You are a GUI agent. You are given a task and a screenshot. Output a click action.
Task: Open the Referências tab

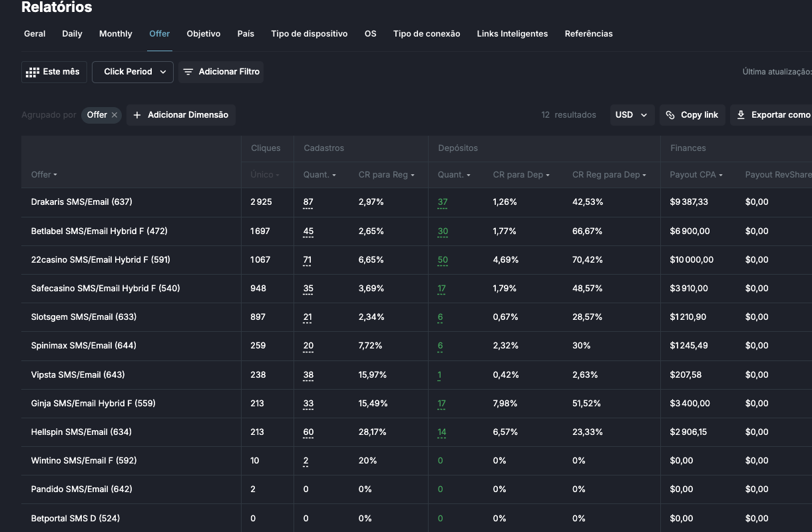point(589,34)
